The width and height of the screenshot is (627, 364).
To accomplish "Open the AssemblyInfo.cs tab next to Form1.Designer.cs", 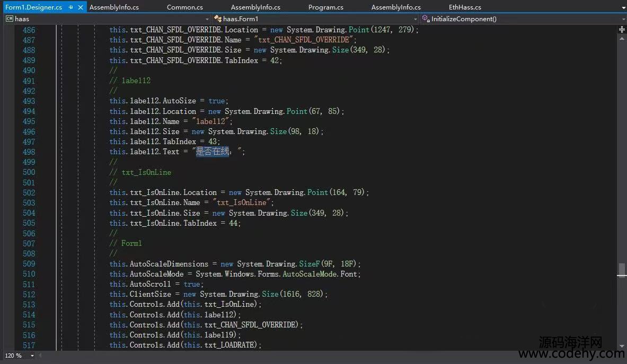I will pos(114,7).
